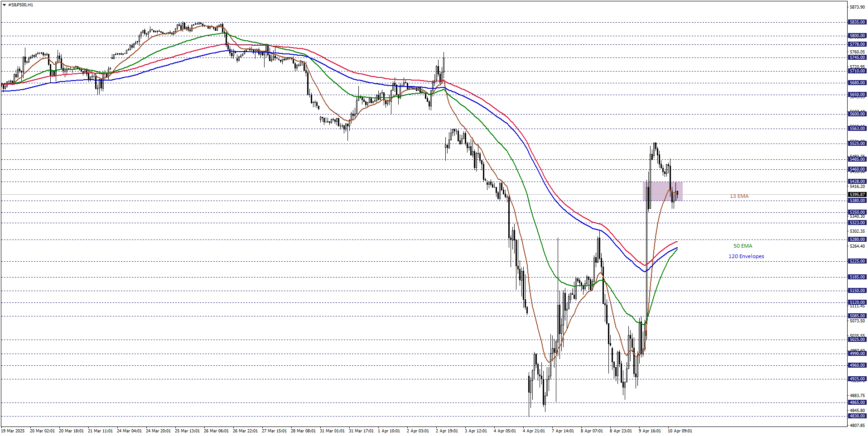The height and width of the screenshot is (436, 868).
Task: Click the 5380.00 price level tag
Action: [x=857, y=201]
